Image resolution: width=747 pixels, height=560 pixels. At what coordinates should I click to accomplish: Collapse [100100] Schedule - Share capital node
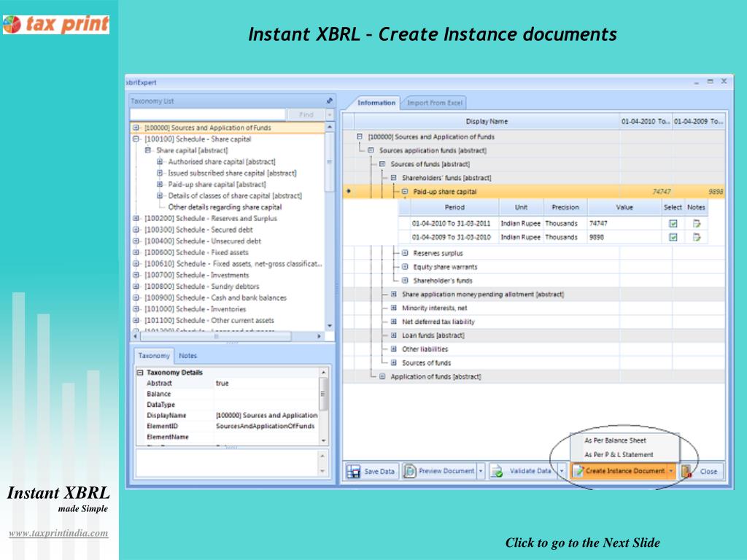coord(136,139)
